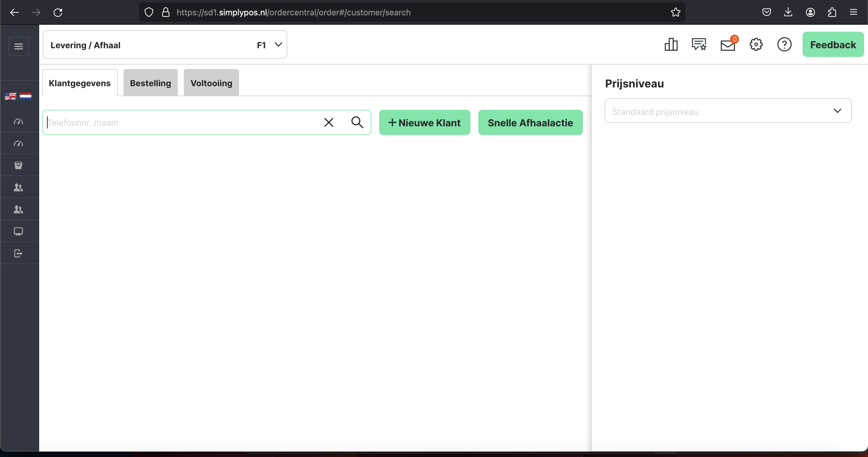Image resolution: width=868 pixels, height=457 pixels.
Task: Open browser downloads icon
Action: click(x=788, y=12)
